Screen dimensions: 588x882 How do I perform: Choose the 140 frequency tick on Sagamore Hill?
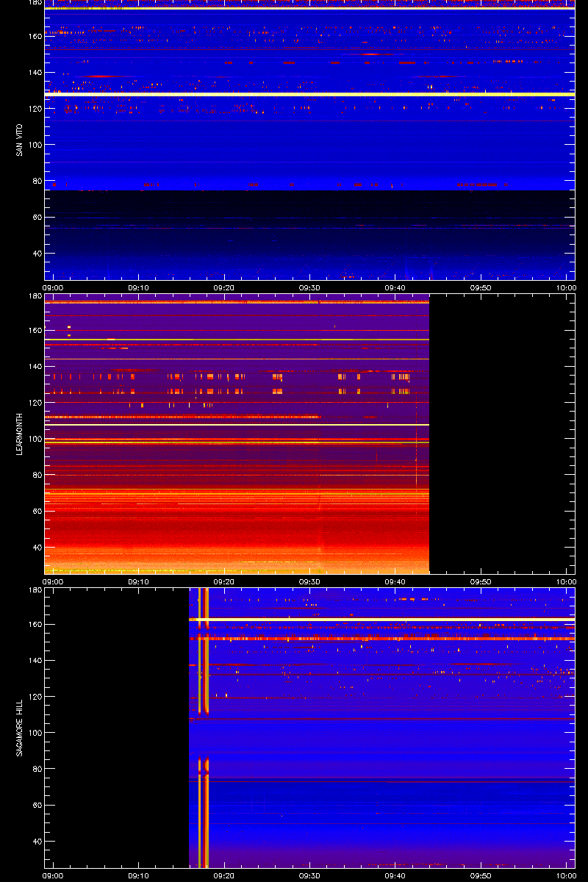(34, 660)
